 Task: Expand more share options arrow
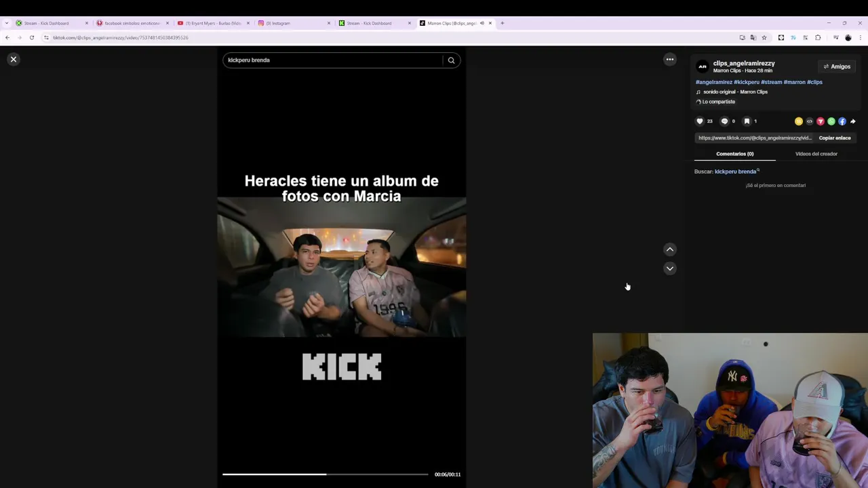pyautogui.click(x=853, y=121)
